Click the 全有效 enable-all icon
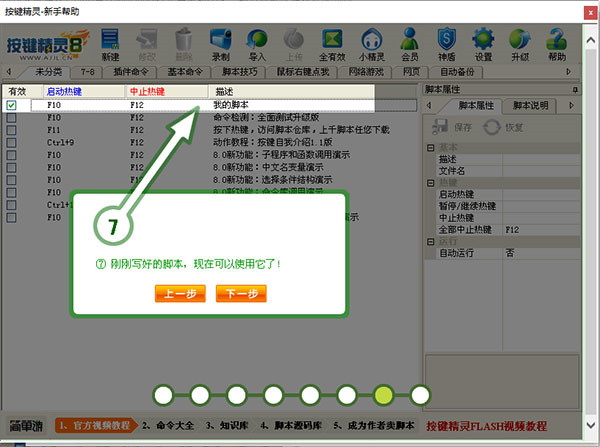Image resolution: width=600 pixels, height=447 pixels. click(x=332, y=44)
